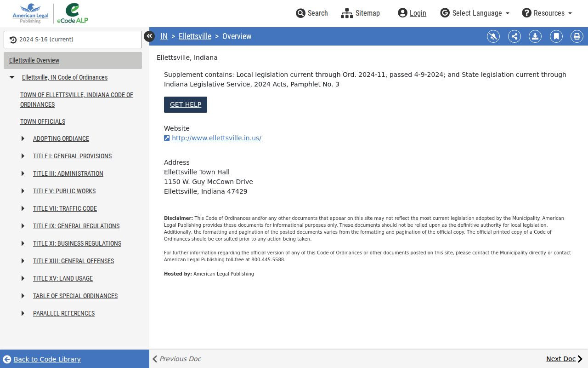This screenshot has height=368, width=588.
Task: Expand Title VII: Traffic Code arrow
Action: pyautogui.click(x=23, y=208)
